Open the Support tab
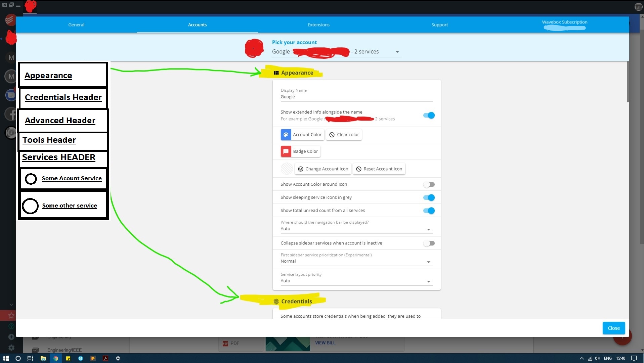644x363 pixels. [439, 25]
